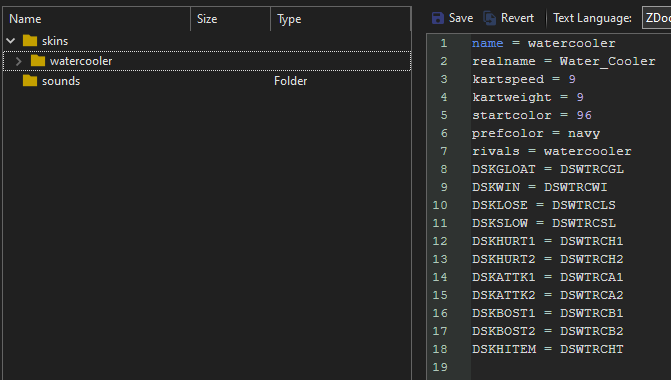Select the watercooler folder name
Viewport: 671px width, 380px height.
pyautogui.click(x=81, y=61)
